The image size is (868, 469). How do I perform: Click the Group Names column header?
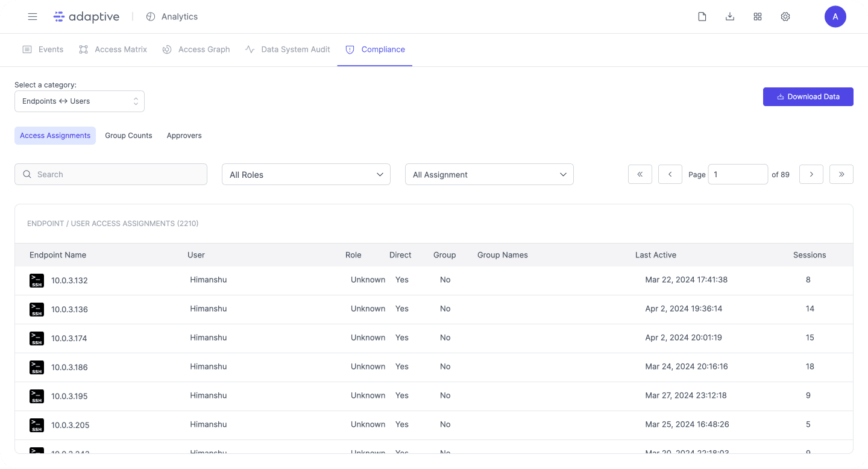[x=503, y=255]
